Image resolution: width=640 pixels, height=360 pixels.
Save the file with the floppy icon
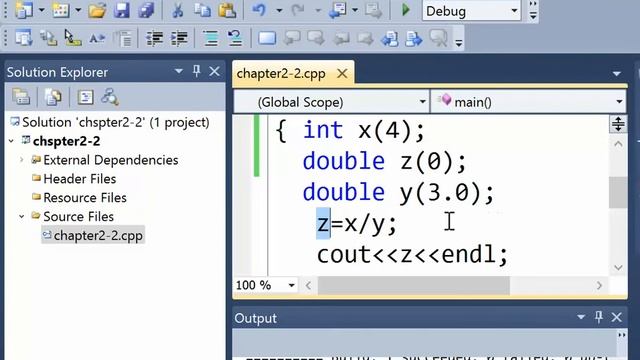(122, 10)
